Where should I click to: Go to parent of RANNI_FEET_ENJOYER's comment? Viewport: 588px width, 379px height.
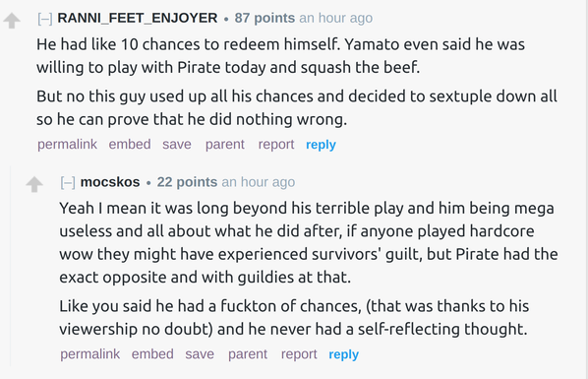coord(225,145)
